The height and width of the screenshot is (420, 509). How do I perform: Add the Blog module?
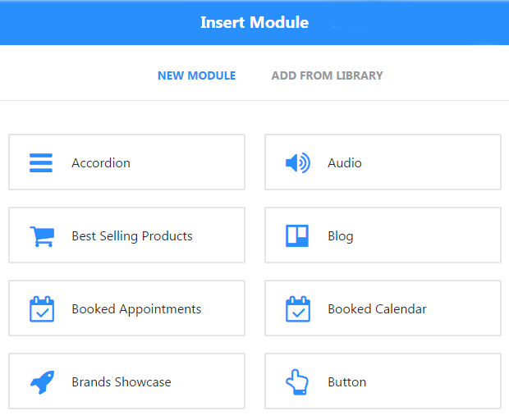[383, 235]
